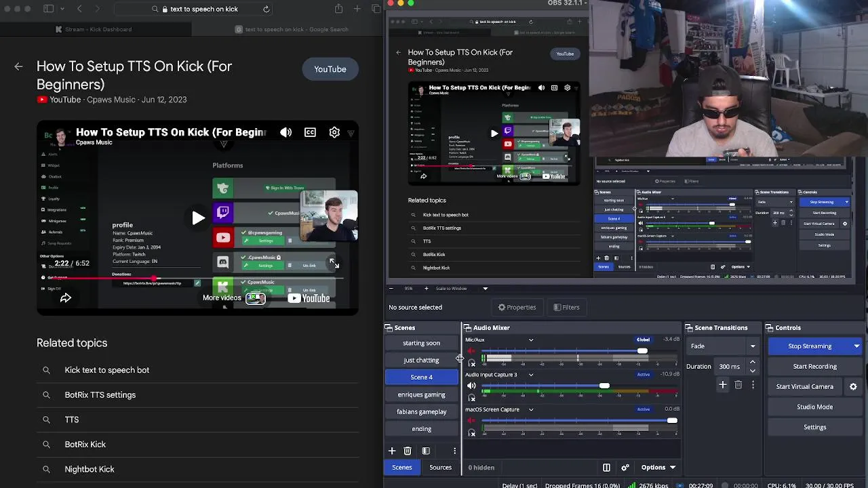Open the Fade transition dropdown
The image size is (868, 488).
723,346
